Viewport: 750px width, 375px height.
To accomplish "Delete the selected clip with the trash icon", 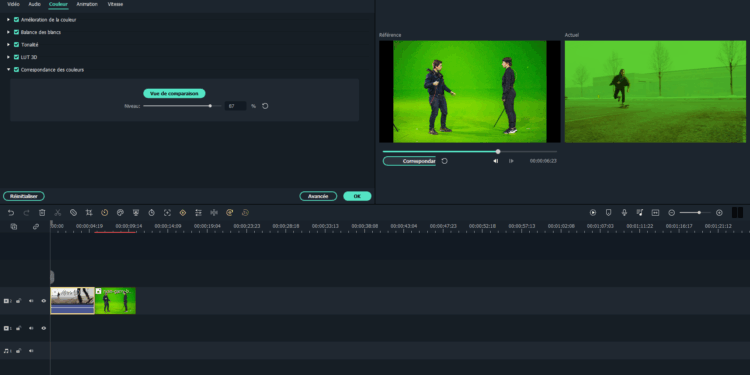I will click(x=42, y=213).
